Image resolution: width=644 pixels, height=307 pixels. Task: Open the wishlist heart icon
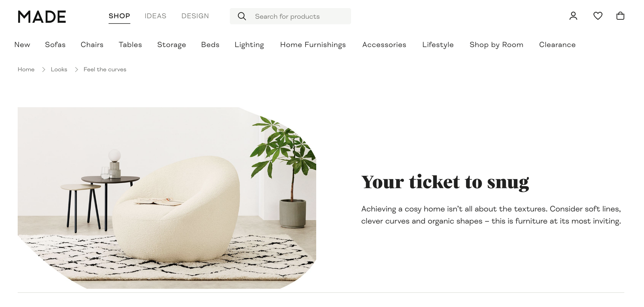tap(598, 16)
